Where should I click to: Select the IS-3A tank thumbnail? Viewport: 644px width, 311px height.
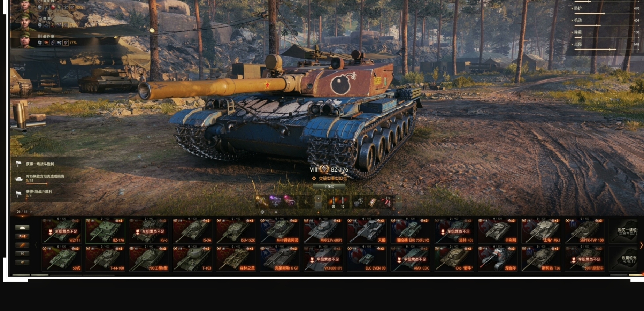coord(193,231)
